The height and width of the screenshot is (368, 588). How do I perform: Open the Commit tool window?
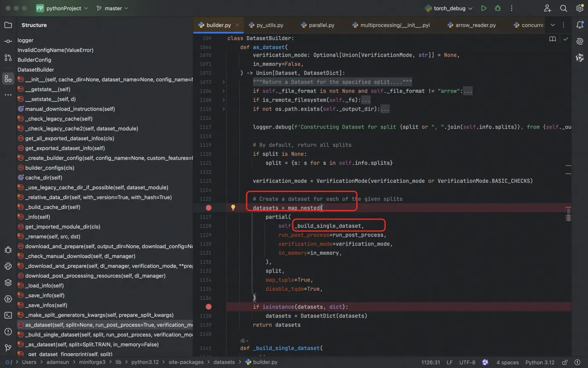point(8,41)
